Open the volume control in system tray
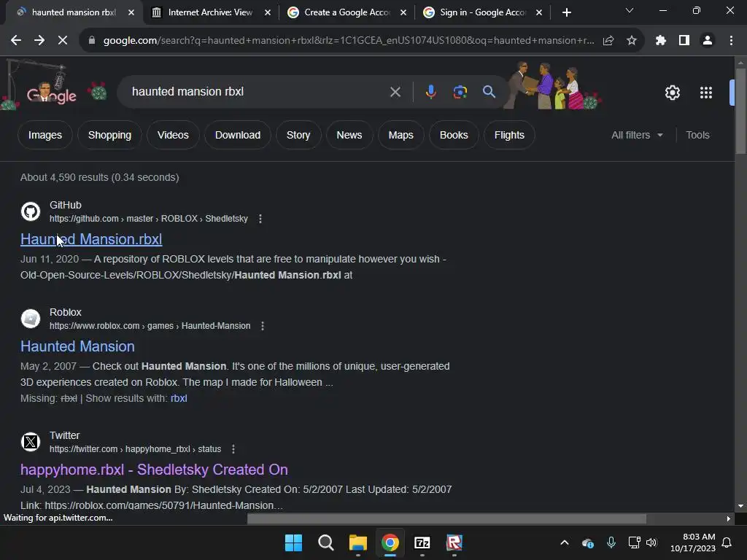747x560 pixels. click(x=651, y=542)
